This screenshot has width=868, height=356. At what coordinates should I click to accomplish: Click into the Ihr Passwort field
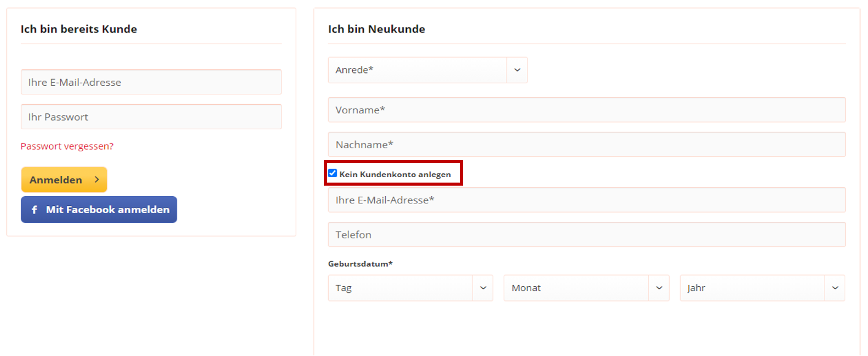click(151, 117)
